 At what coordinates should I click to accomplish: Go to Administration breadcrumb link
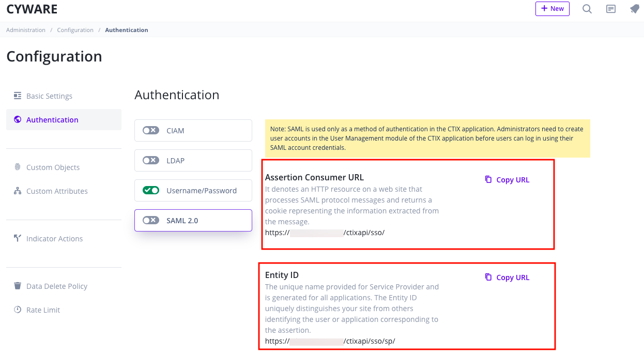click(x=26, y=30)
